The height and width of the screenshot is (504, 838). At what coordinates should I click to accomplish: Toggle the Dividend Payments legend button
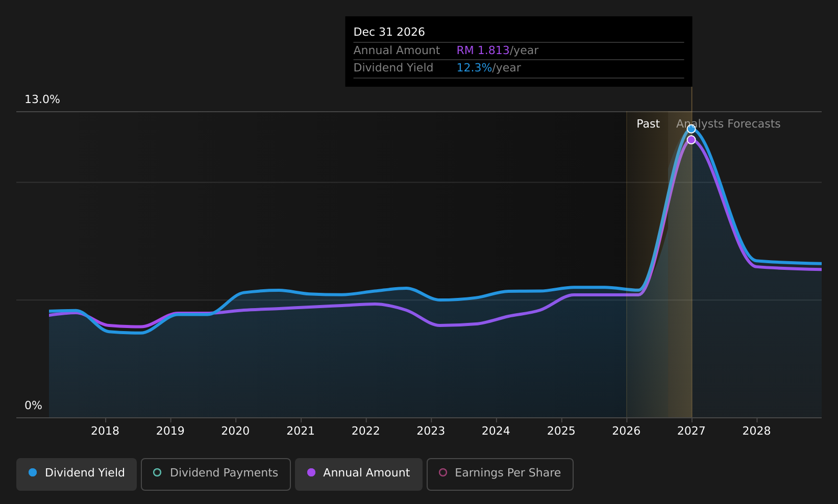pyautogui.click(x=216, y=474)
